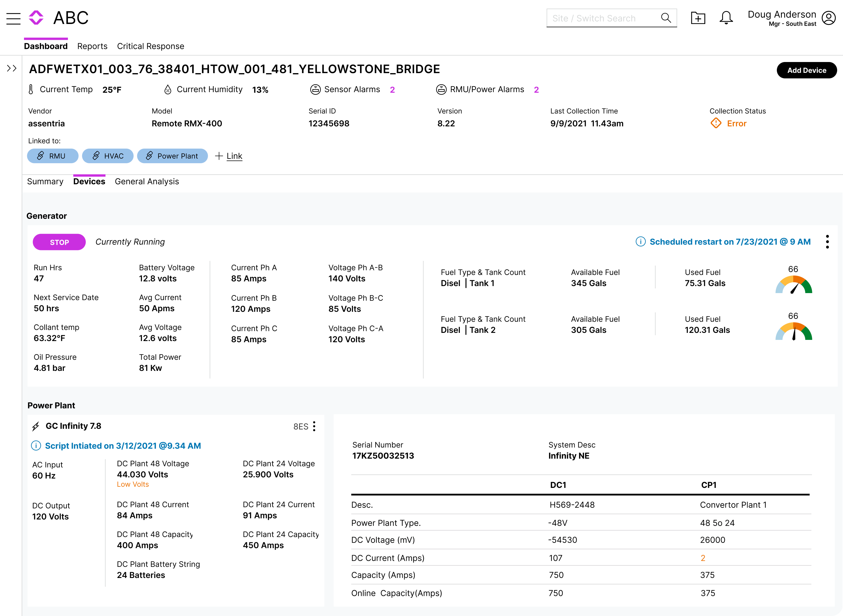
Task: Click RMU/Power Alarms count 2
Action: pos(536,90)
